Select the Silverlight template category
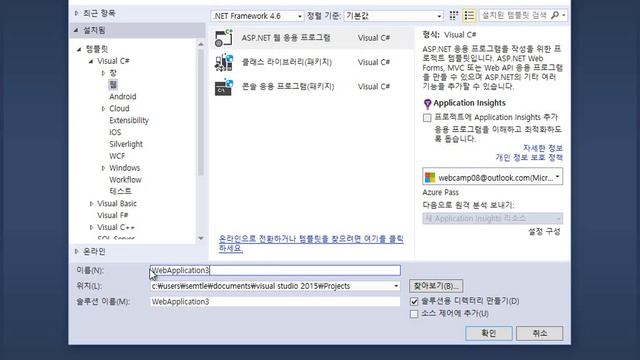640x360 pixels. pos(126,144)
